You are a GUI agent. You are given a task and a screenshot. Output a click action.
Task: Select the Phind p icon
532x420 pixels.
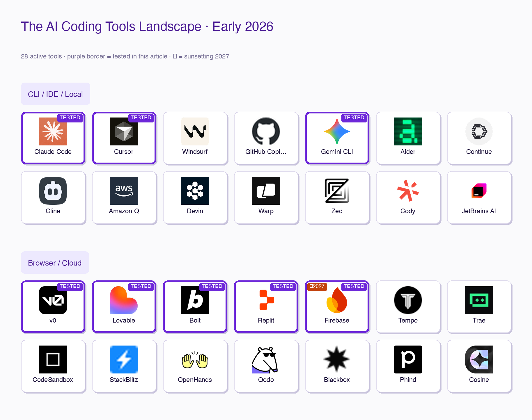408,360
